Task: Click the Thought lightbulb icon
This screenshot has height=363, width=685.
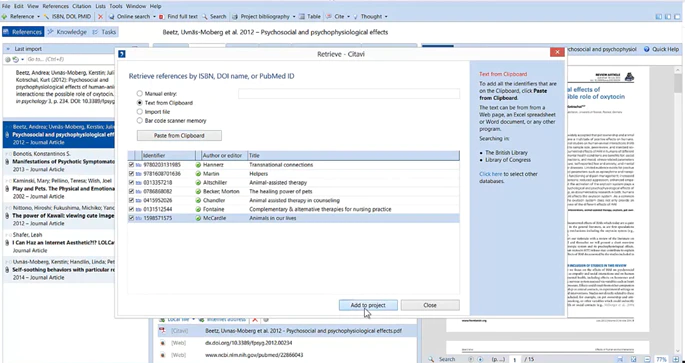Action: (x=356, y=17)
